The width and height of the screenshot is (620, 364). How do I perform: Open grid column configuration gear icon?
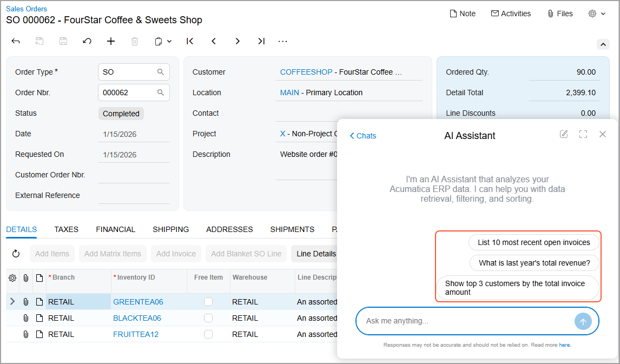12,278
